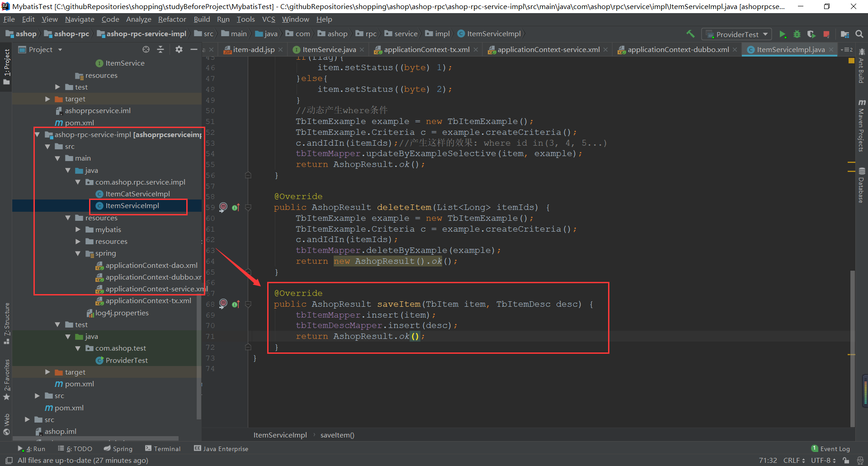868x466 pixels.
Task: Click the Hector inspector icon in status bar
Action: pyautogui.click(x=860, y=460)
